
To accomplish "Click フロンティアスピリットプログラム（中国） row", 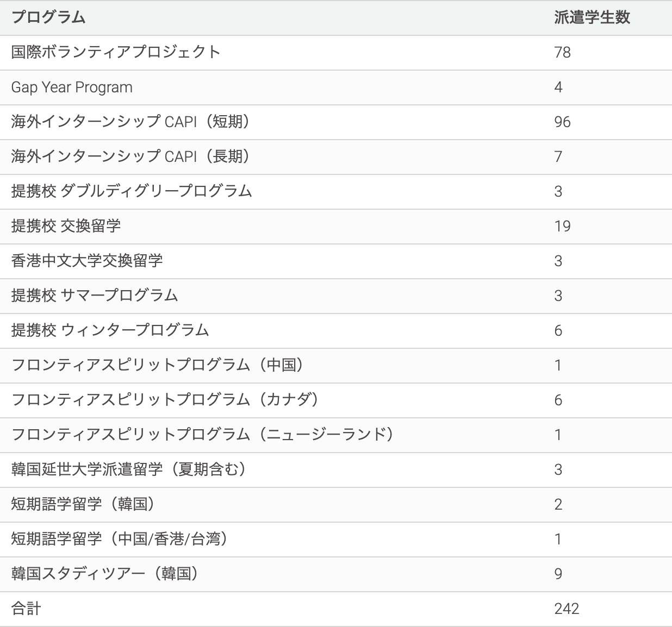I will point(158,365).
